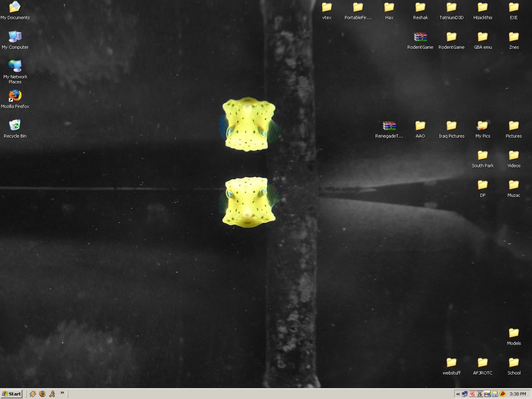Open the Recycle Bin
Screen dimensions: 532x399
[x=15, y=126]
